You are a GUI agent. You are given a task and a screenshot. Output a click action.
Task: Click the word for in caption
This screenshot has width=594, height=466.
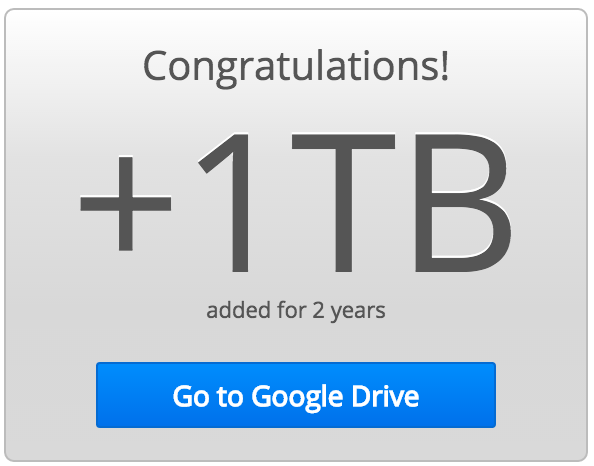tap(292, 309)
